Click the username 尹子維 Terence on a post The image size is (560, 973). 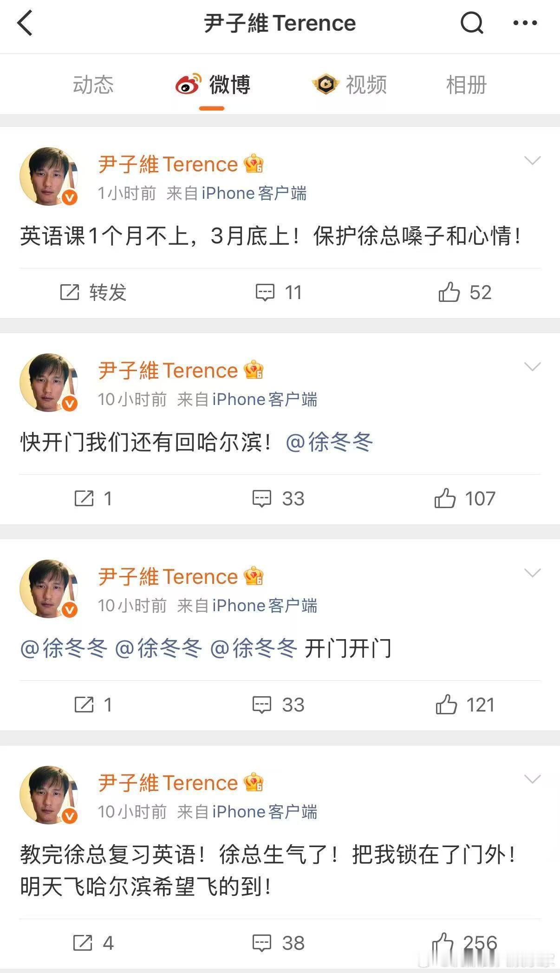[167, 163]
